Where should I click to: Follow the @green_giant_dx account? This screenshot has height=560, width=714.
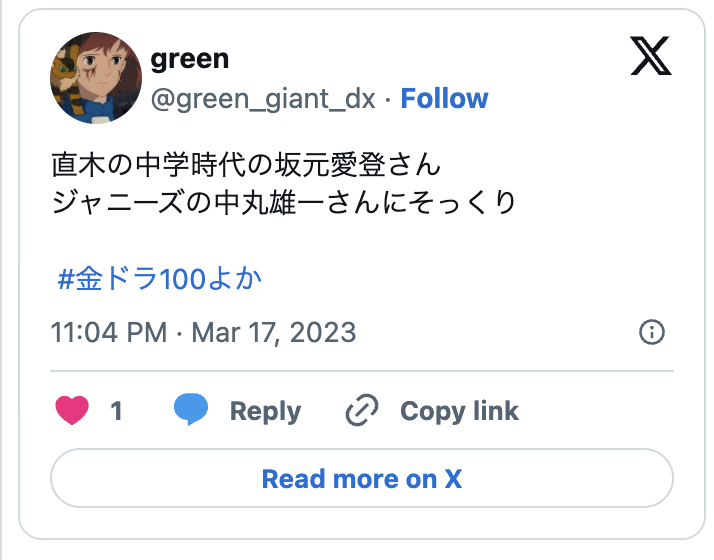[x=444, y=98]
